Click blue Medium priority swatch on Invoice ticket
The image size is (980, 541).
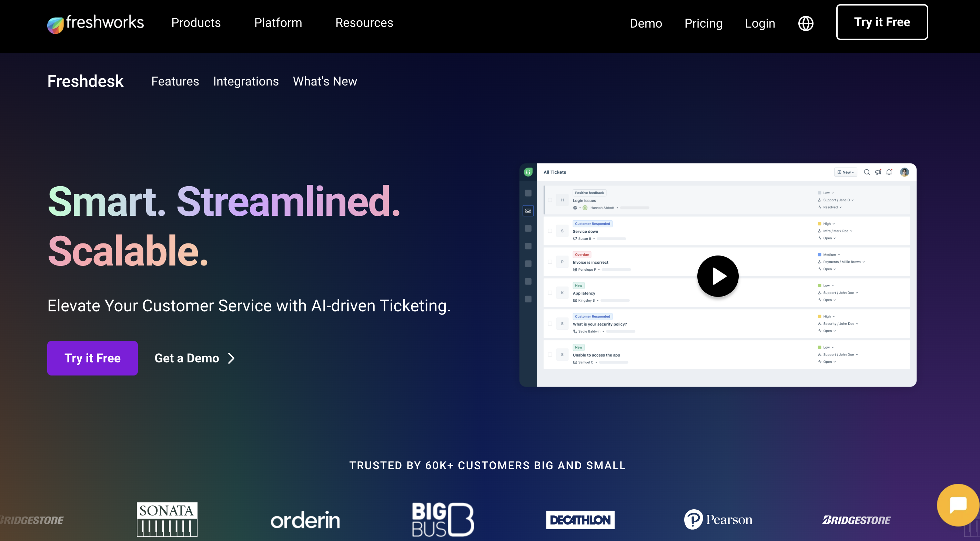click(x=819, y=254)
